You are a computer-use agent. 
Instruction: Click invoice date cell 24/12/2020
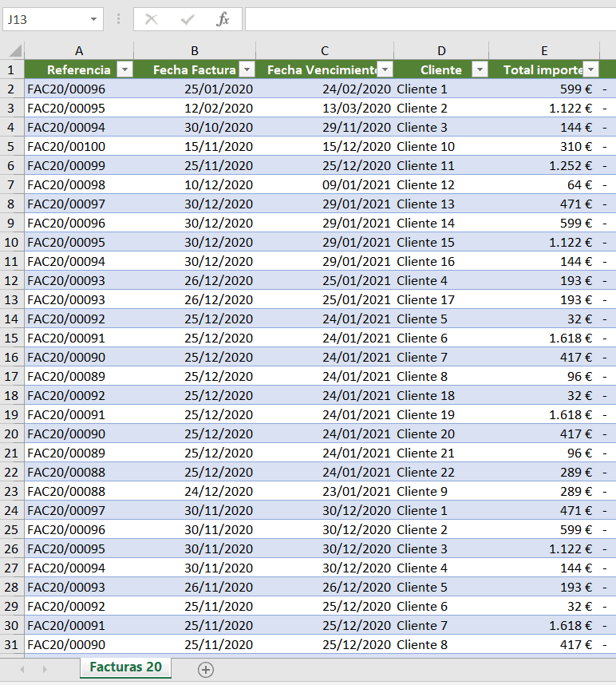pyautogui.click(x=195, y=491)
